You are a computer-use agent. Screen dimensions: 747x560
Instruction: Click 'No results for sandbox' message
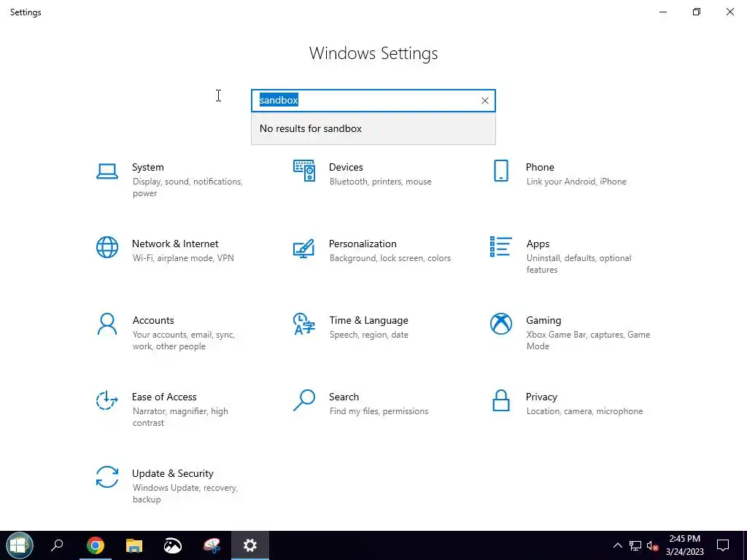click(311, 128)
